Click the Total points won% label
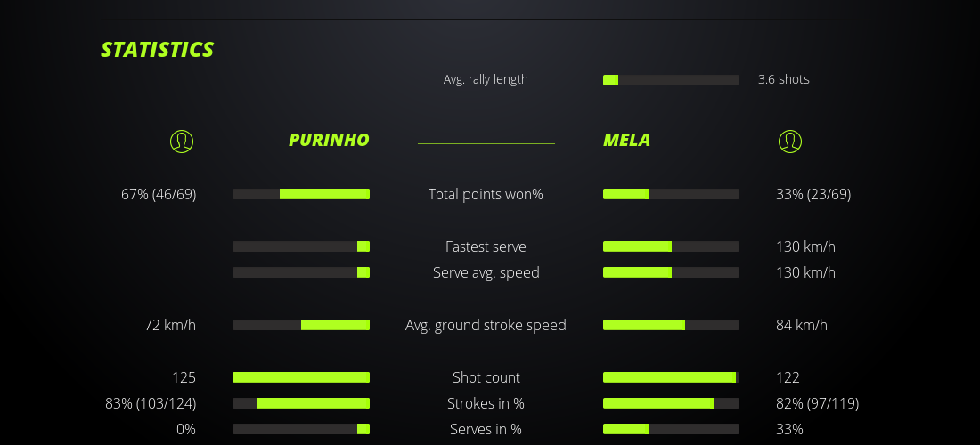Screen dimensions: 980x445 [x=486, y=194]
